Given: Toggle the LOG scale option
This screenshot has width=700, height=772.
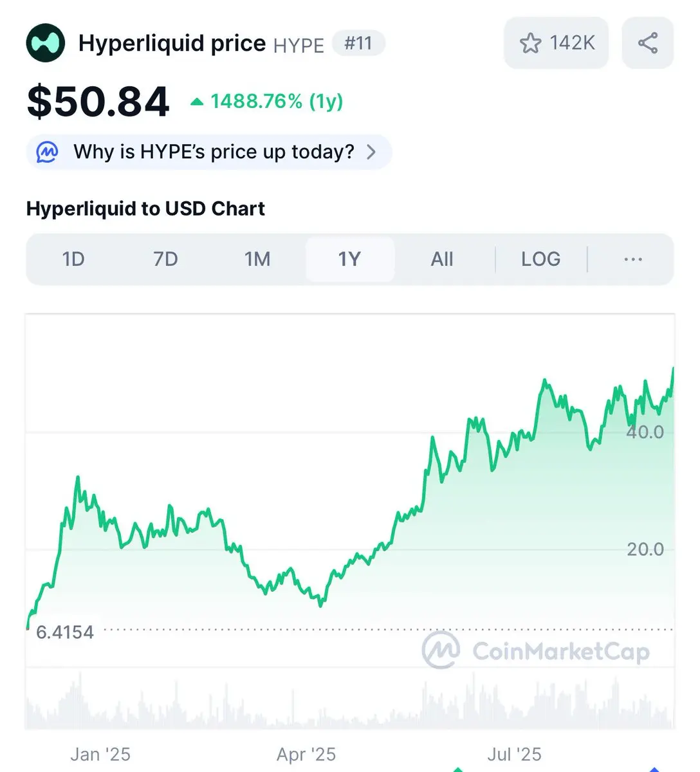Looking at the screenshot, I should coord(540,259).
